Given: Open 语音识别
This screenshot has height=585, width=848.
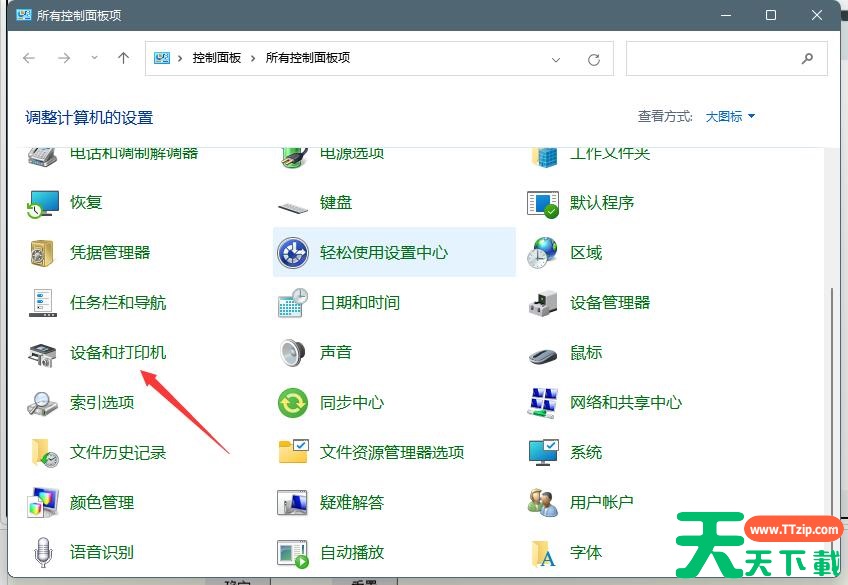Looking at the screenshot, I should 103,552.
